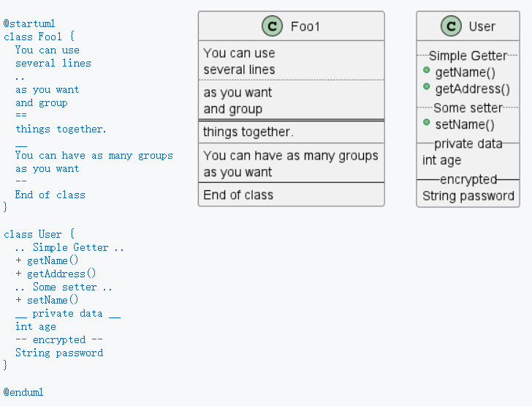This screenshot has height=406, width=532.
Task: Click the green dot beside getName()
Action: [426, 71]
